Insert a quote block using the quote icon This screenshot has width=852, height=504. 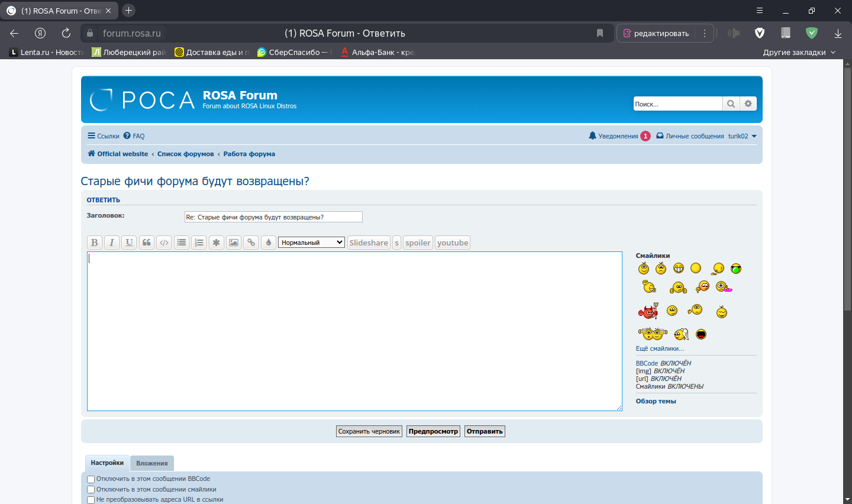pos(147,243)
